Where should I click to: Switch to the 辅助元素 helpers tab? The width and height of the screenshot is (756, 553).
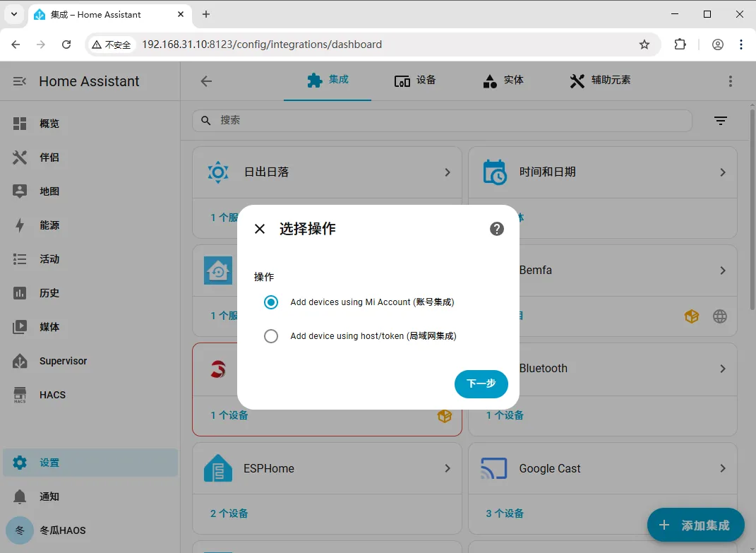(x=600, y=80)
